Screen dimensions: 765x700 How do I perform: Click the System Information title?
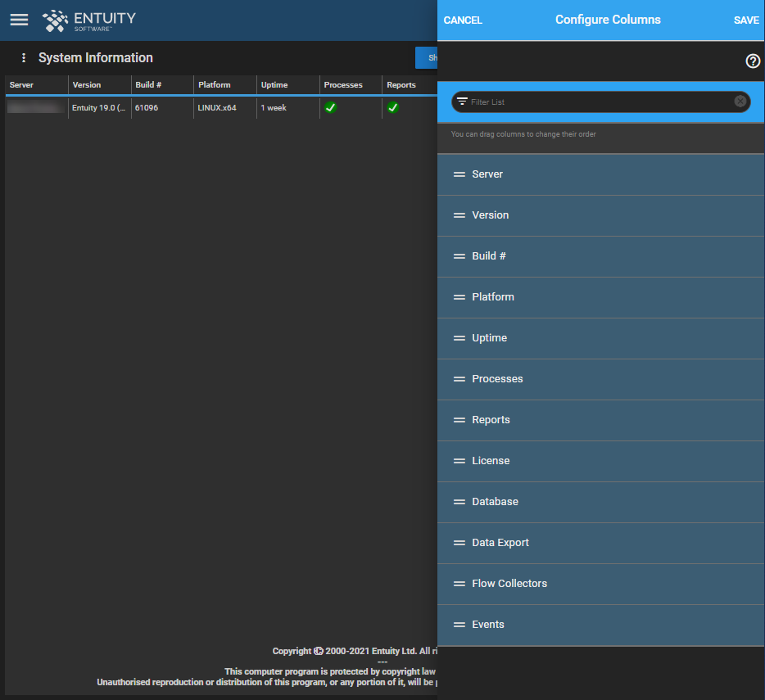(96, 57)
